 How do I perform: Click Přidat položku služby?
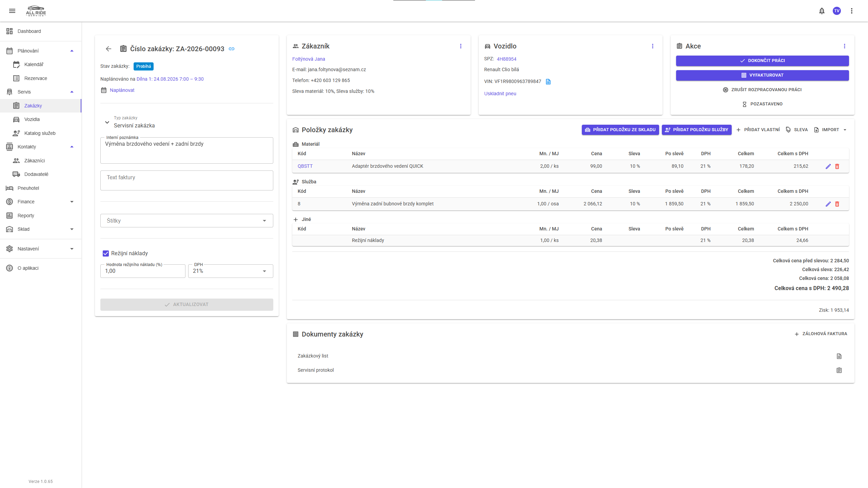tap(696, 130)
